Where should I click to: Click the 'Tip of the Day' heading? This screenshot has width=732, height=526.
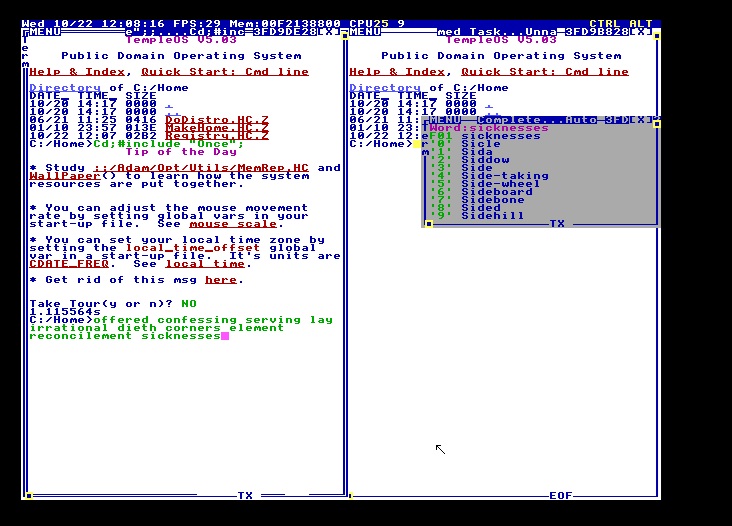(181, 152)
